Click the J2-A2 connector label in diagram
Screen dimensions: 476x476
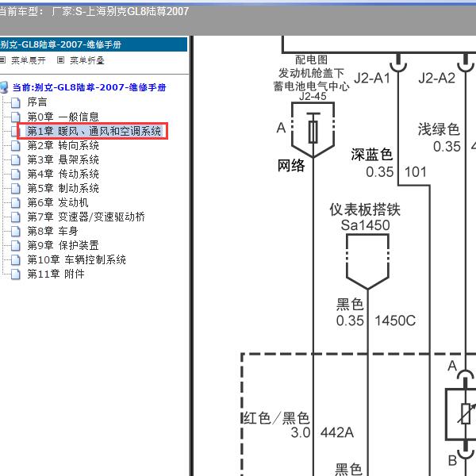click(436, 79)
